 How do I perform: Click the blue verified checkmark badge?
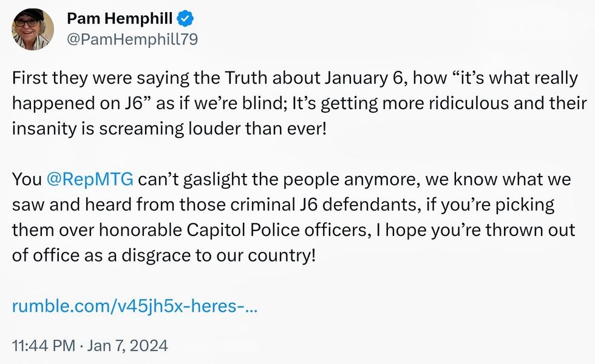pos(186,18)
